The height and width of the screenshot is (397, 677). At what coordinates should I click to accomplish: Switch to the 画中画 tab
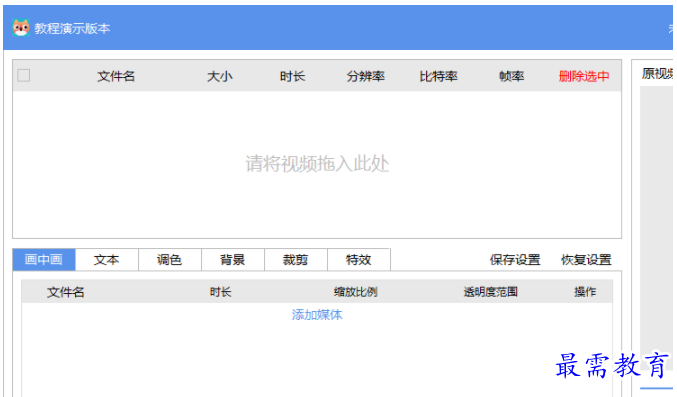pyautogui.click(x=44, y=260)
